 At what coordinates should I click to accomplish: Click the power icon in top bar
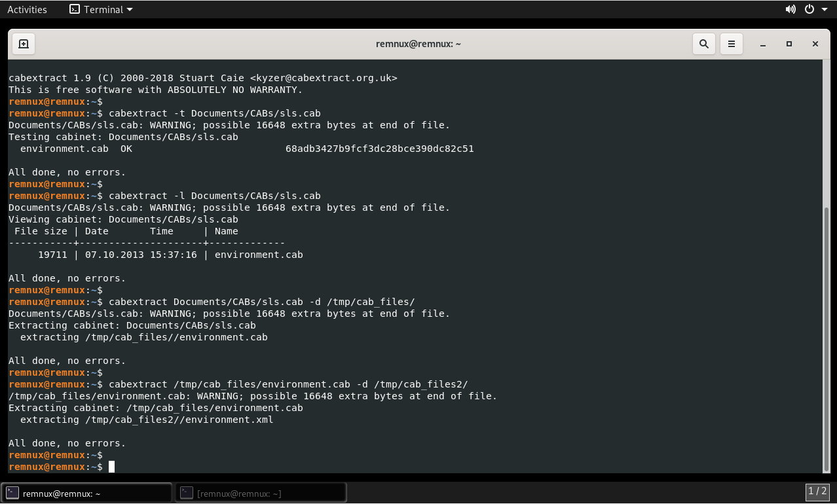(x=809, y=9)
